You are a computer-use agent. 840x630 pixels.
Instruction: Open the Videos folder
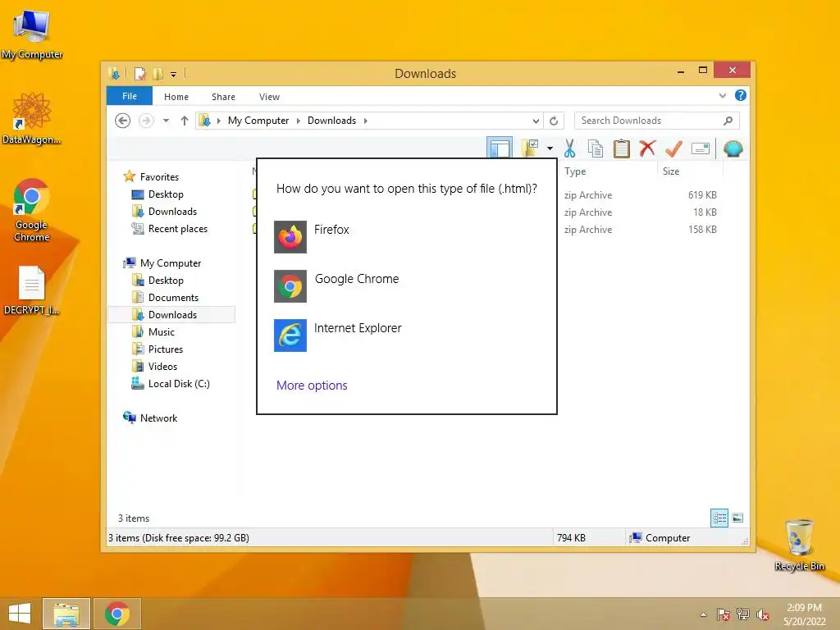tap(162, 367)
